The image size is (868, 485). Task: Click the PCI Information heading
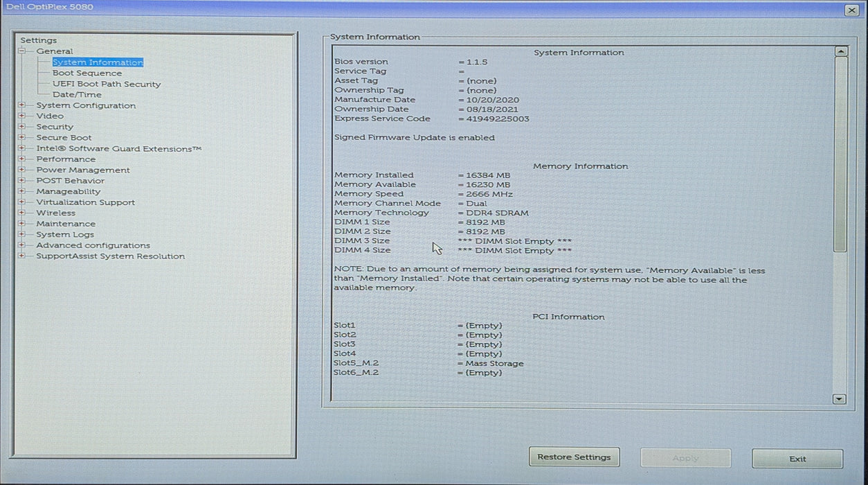[568, 317]
